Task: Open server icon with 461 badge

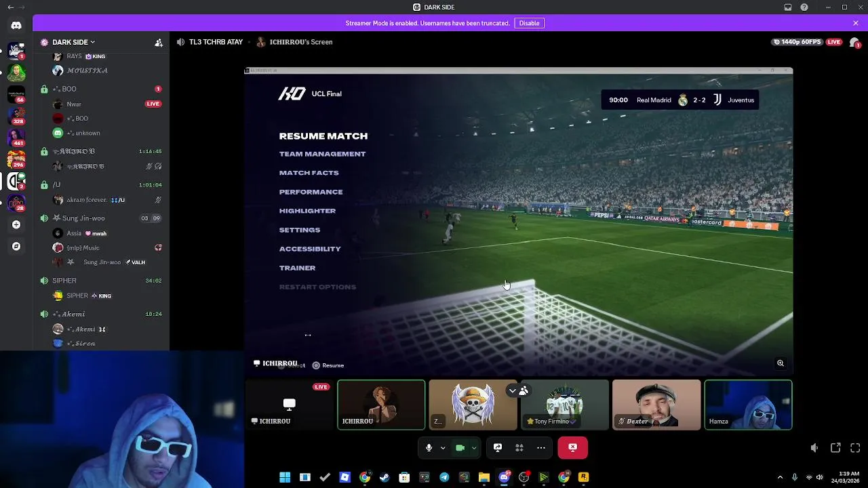Action: tap(16, 137)
